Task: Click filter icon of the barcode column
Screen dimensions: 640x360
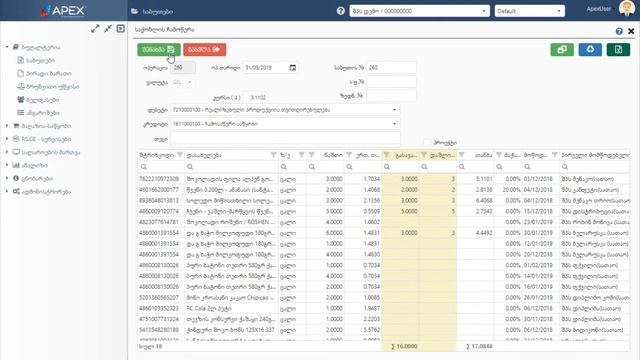Action: click(x=180, y=155)
